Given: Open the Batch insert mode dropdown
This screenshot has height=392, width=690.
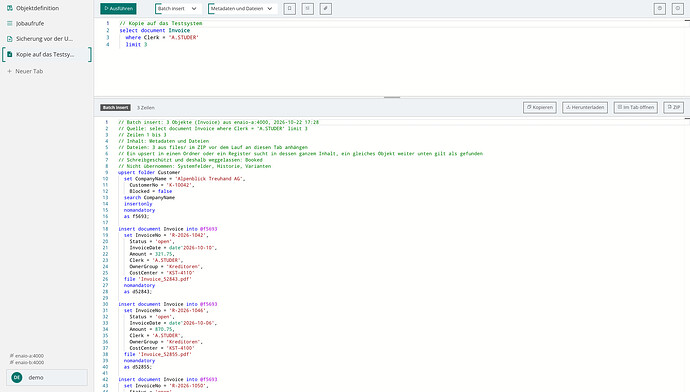Looking at the screenshot, I should [x=177, y=8].
